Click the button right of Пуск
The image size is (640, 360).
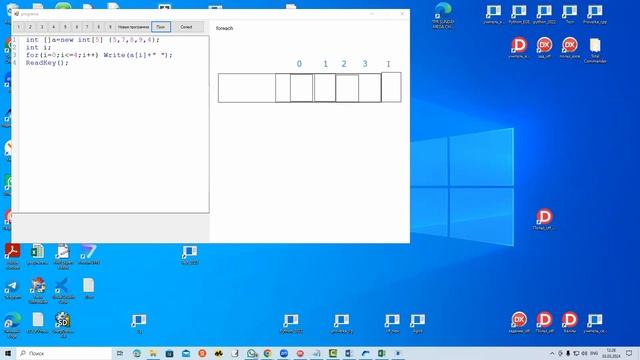(187, 27)
